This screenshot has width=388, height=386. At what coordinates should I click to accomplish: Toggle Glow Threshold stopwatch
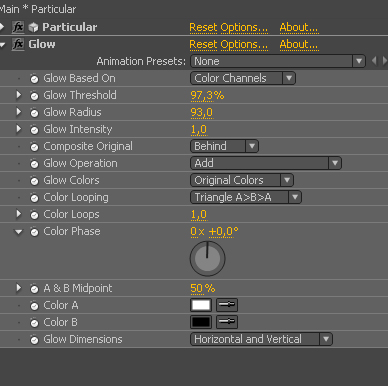click(34, 96)
